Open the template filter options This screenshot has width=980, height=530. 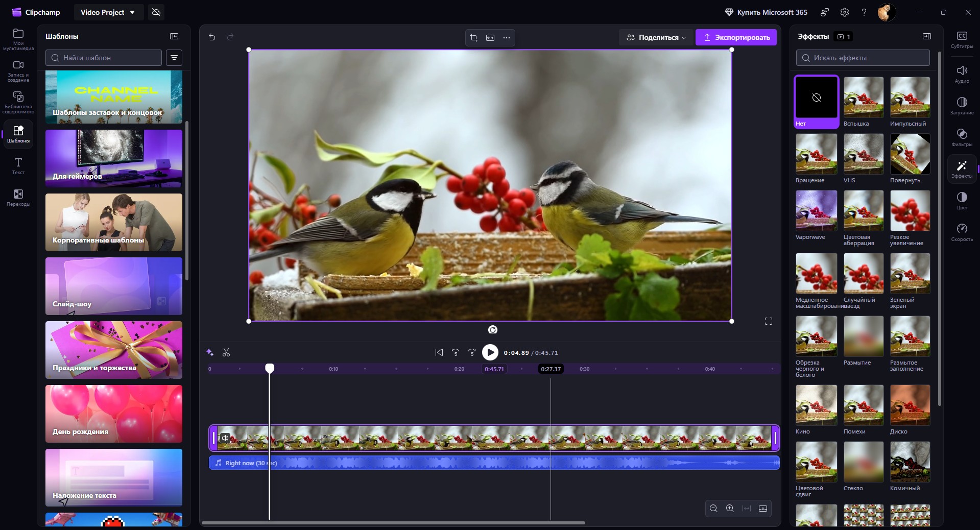pos(174,58)
